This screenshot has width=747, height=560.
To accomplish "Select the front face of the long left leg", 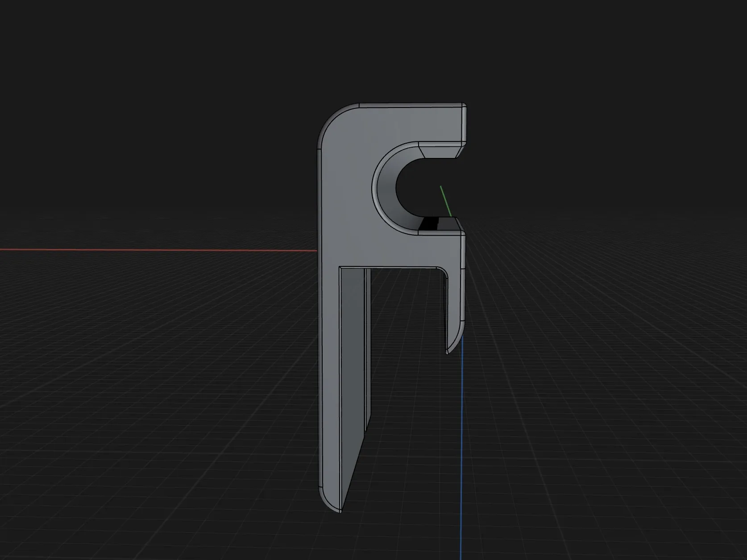I will point(329,379).
